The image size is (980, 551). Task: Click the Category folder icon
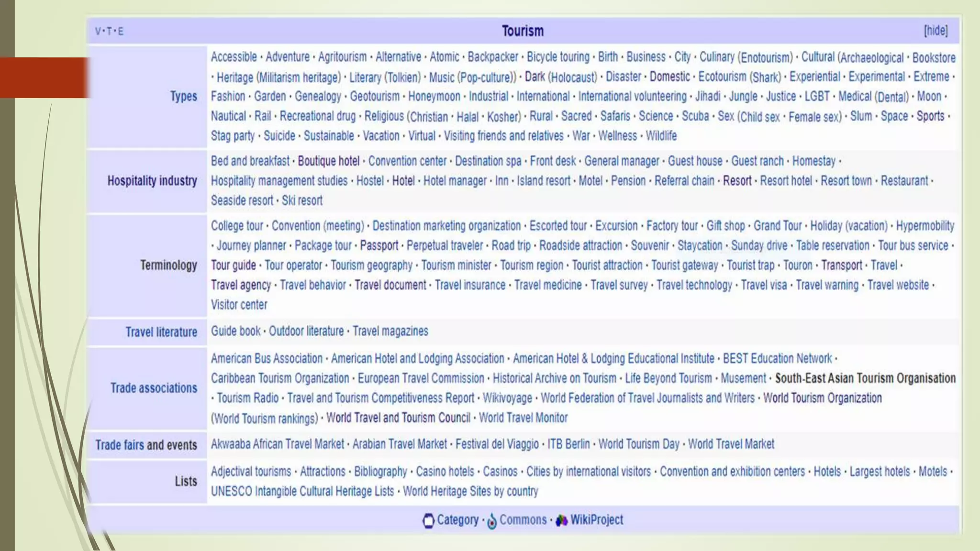click(x=428, y=520)
